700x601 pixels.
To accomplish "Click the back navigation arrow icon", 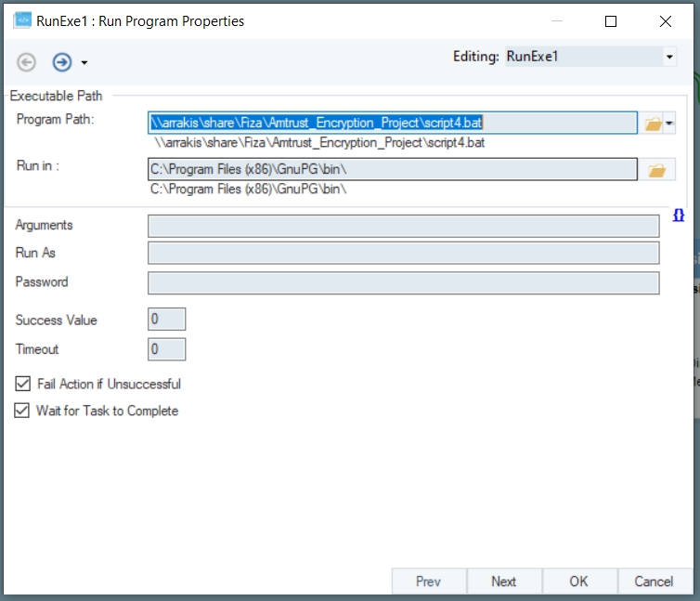I will point(27,62).
